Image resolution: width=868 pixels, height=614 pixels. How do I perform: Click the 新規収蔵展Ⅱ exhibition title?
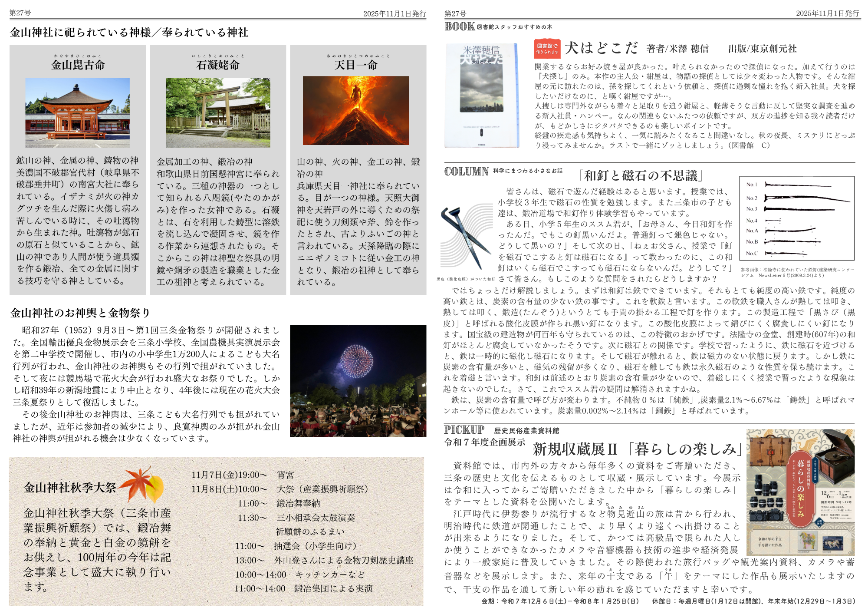point(637,449)
